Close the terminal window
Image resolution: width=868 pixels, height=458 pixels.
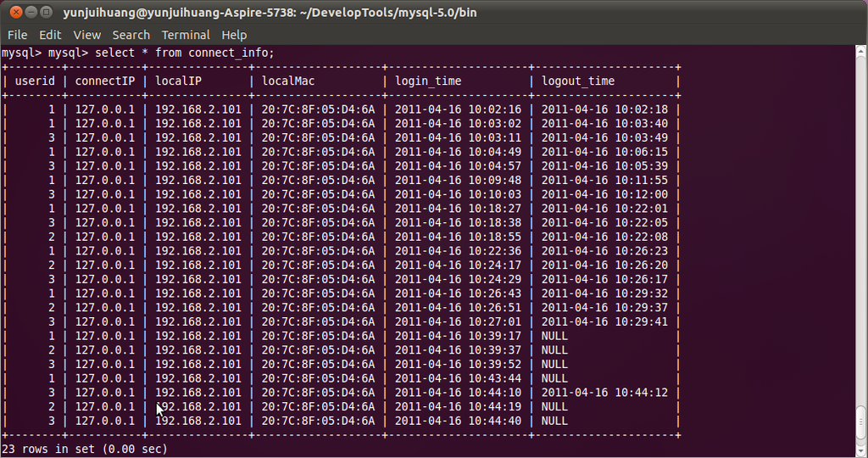pyautogui.click(x=16, y=12)
